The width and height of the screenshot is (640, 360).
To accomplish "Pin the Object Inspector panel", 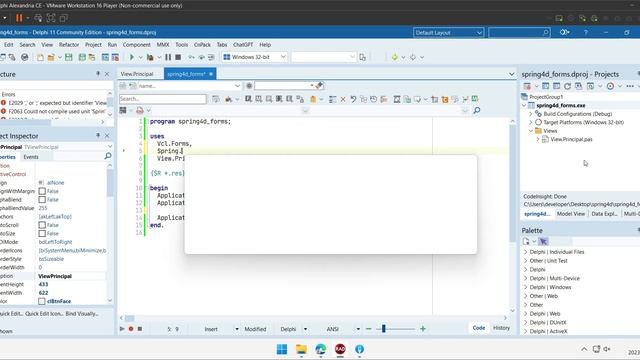I will click(98, 136).
